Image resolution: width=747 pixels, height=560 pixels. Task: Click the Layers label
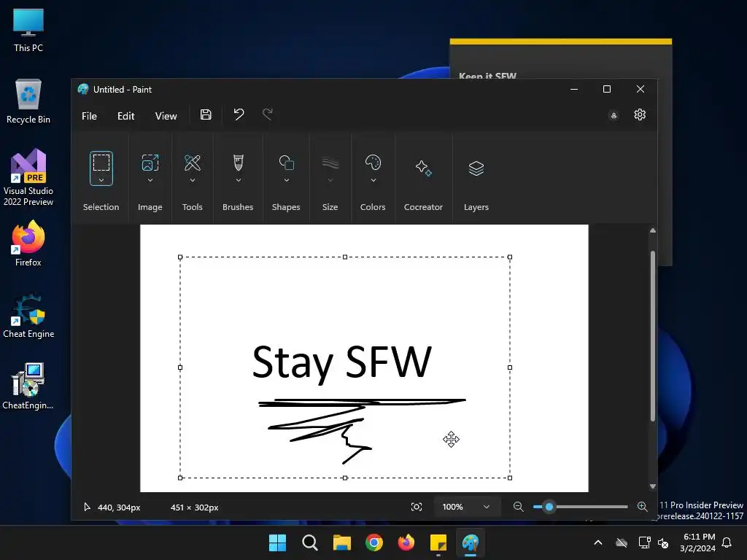click(476, 207)
